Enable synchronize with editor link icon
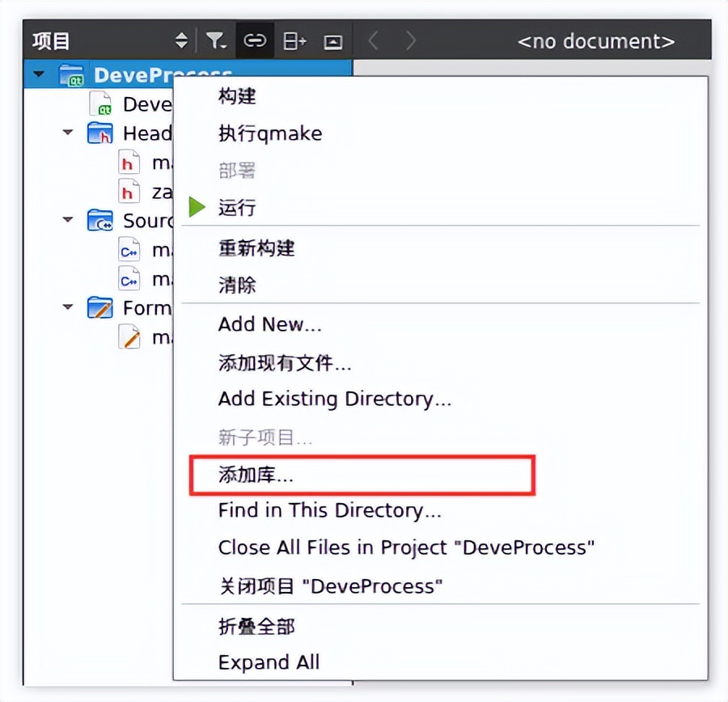This screenshot has width=728, height=702. pyautogui.click(x=254, y=40)
